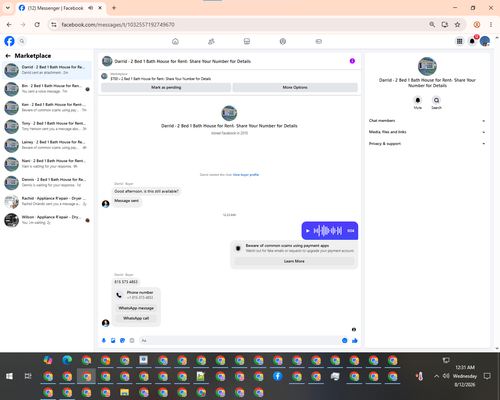Show hidden system tray icons chevron

tap(436, 376)
